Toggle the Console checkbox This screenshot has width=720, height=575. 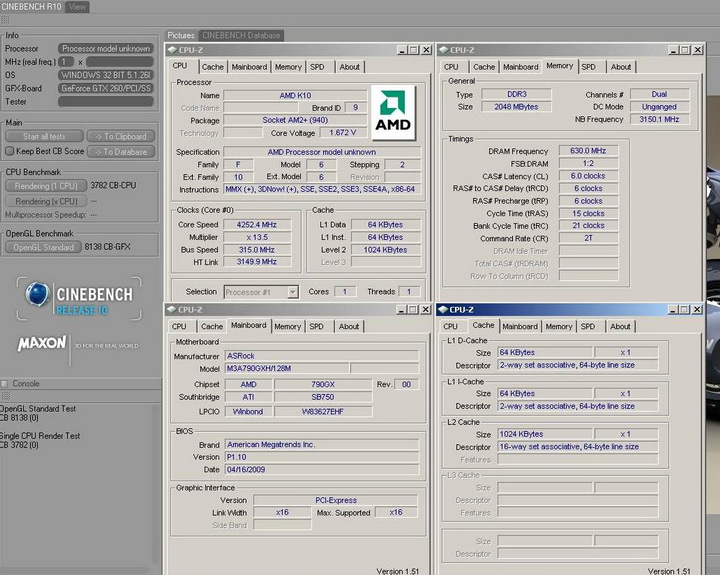tap(5, 383)
